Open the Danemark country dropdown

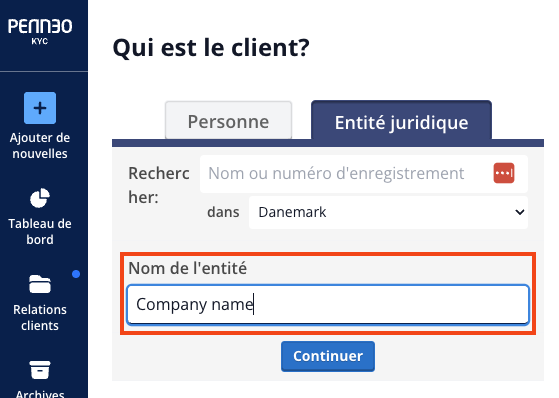tap(388, 212)
